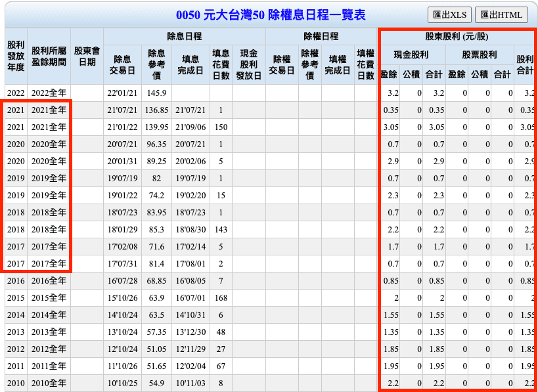Click the fill completion date 10'11/03
538x392 pixels.
click(191, 383)
